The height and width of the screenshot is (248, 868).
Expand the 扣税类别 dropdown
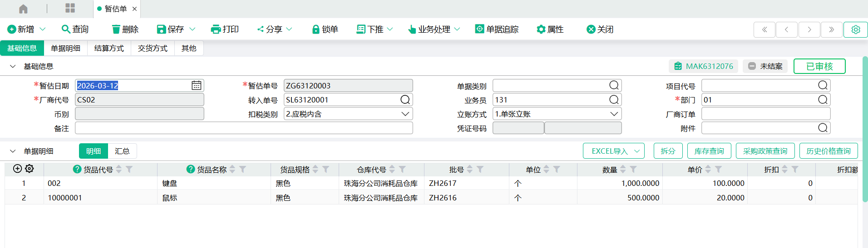click(405, 114)
